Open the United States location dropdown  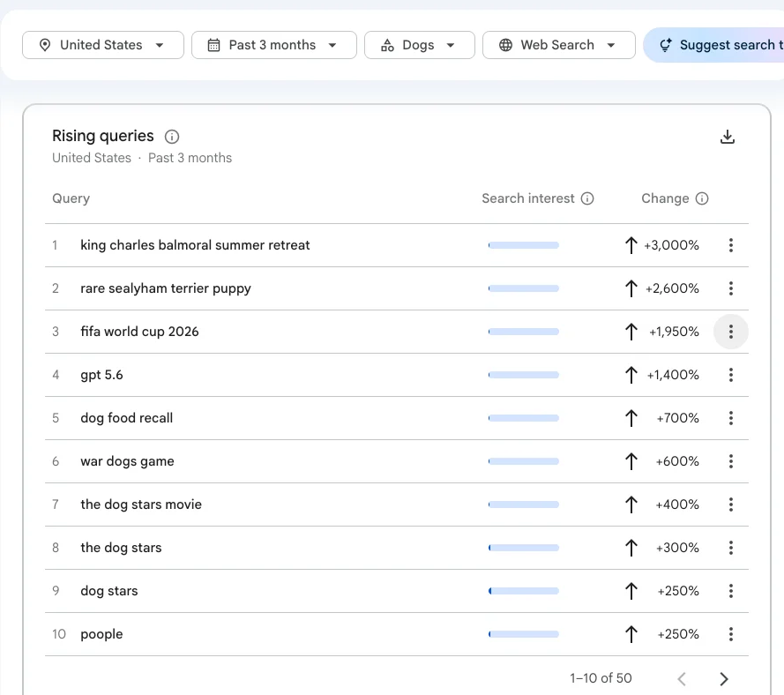click(x=103, y=45)
